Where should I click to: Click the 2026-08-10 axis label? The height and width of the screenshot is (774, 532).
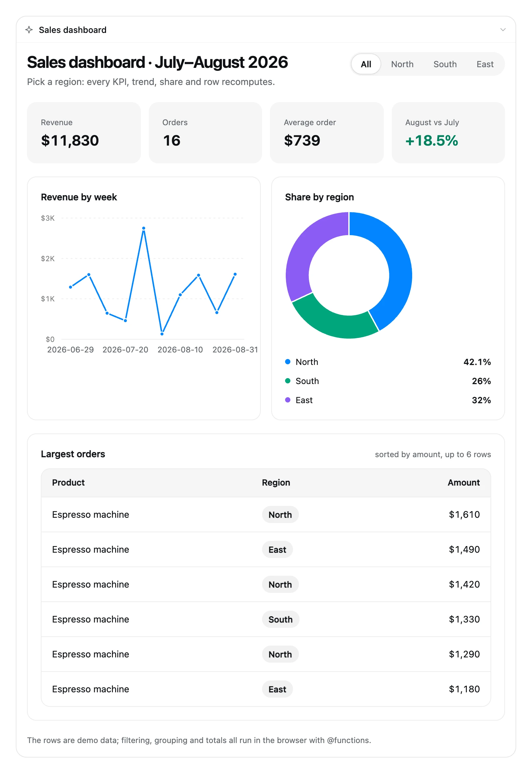point(180,349)
